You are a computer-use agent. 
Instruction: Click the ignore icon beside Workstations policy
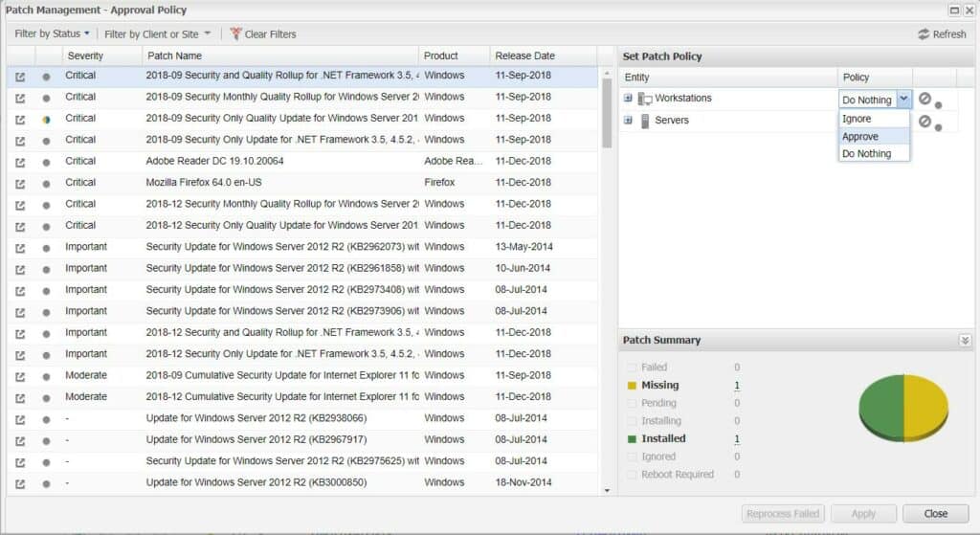pos(925,99)
